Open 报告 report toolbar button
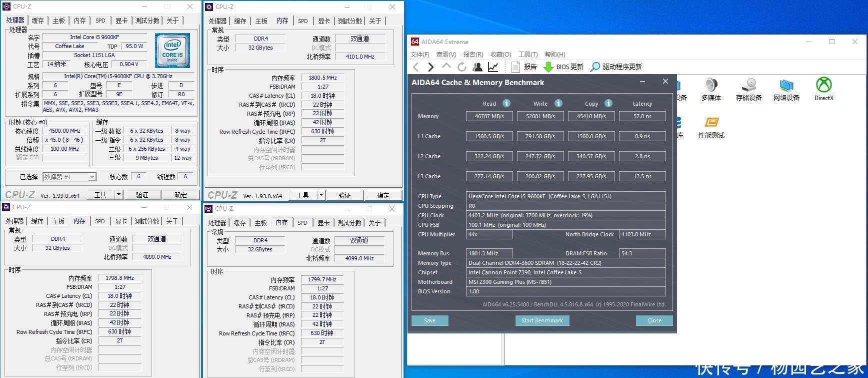This screenshot has width=868, height=378. click(x=524, y=67)
